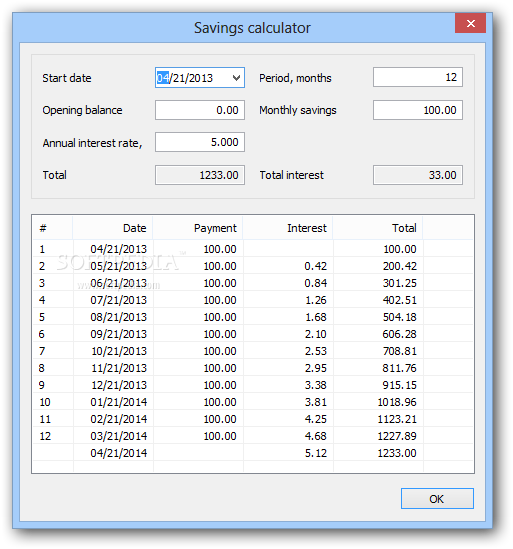
Task: Click the interest value 0.84
Action: tap(316, 283)
